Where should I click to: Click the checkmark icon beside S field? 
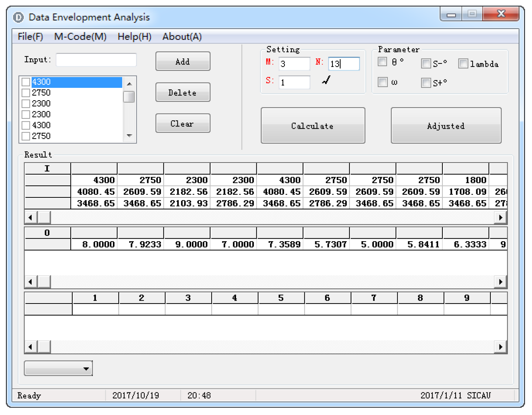pyautogui.click(x=326, y=80)
